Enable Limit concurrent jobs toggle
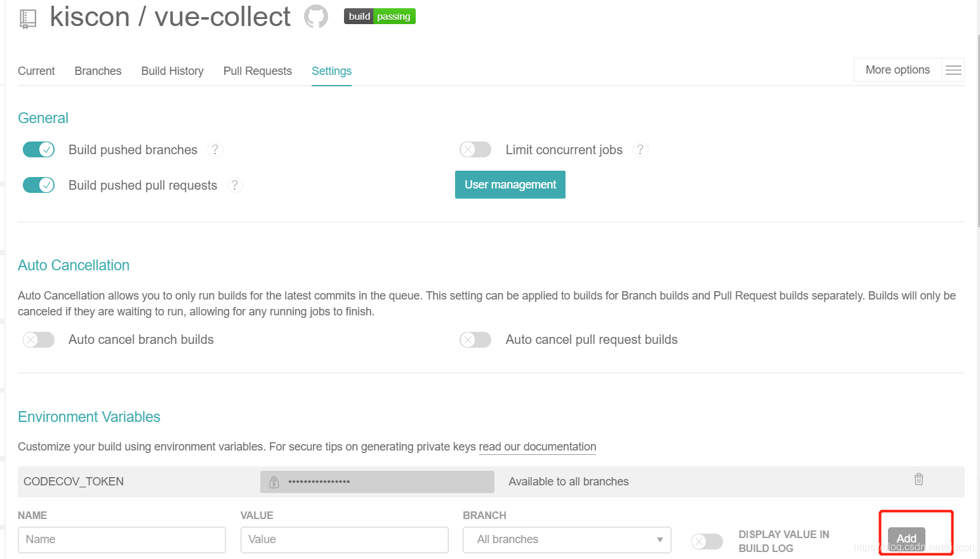The height and width of the screenshot is (559, 980). click(475, 150)
